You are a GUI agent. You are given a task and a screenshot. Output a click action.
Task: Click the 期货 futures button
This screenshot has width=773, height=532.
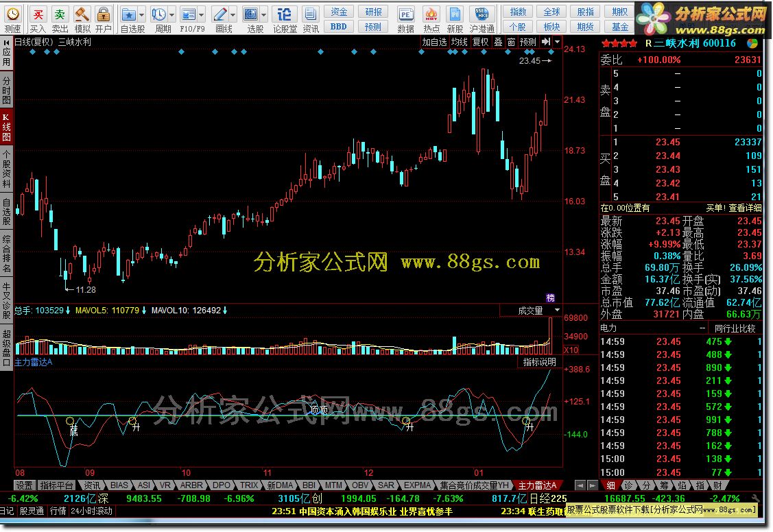[585, 27]
